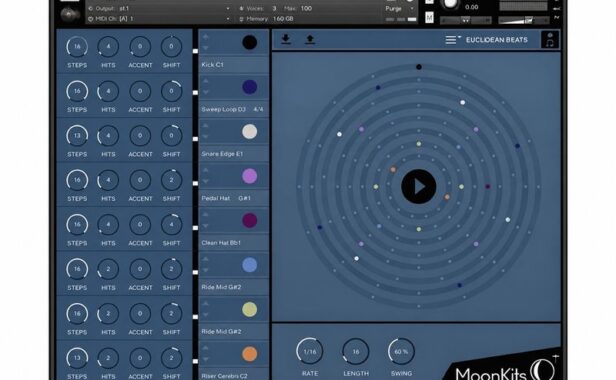Click the 13 STEPS knob in Snare Edge row

77,136
